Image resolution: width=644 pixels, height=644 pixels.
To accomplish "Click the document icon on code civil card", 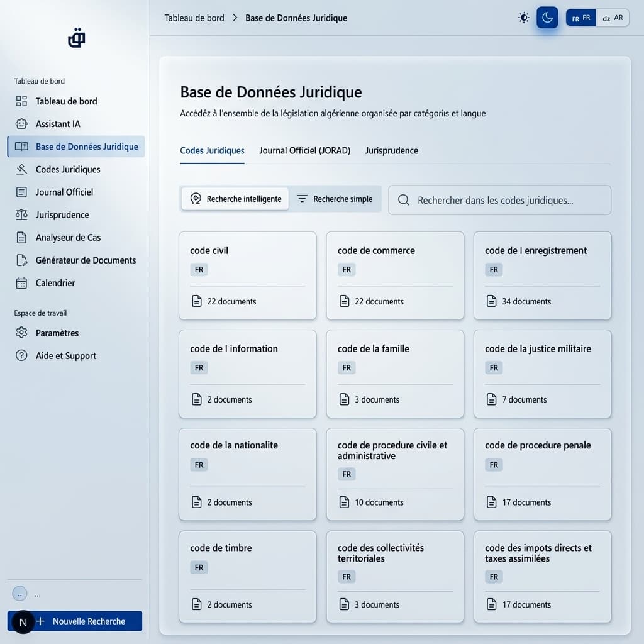I will point(197,301).
